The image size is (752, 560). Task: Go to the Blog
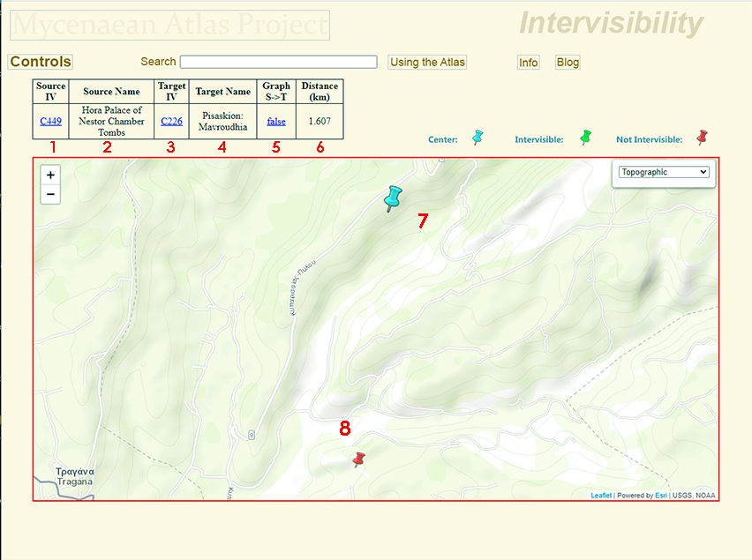568,63
